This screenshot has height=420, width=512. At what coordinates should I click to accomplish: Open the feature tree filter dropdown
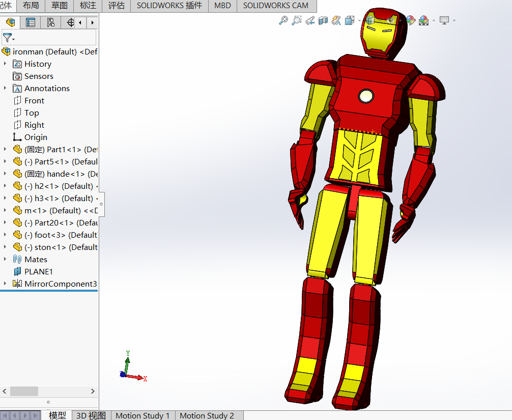[x=9, y=38]
